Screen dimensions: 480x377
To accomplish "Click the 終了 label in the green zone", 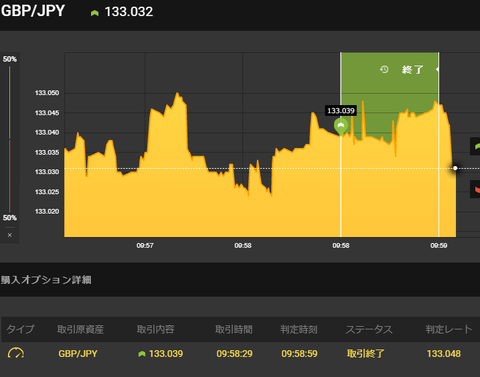I will coord(413,70).
